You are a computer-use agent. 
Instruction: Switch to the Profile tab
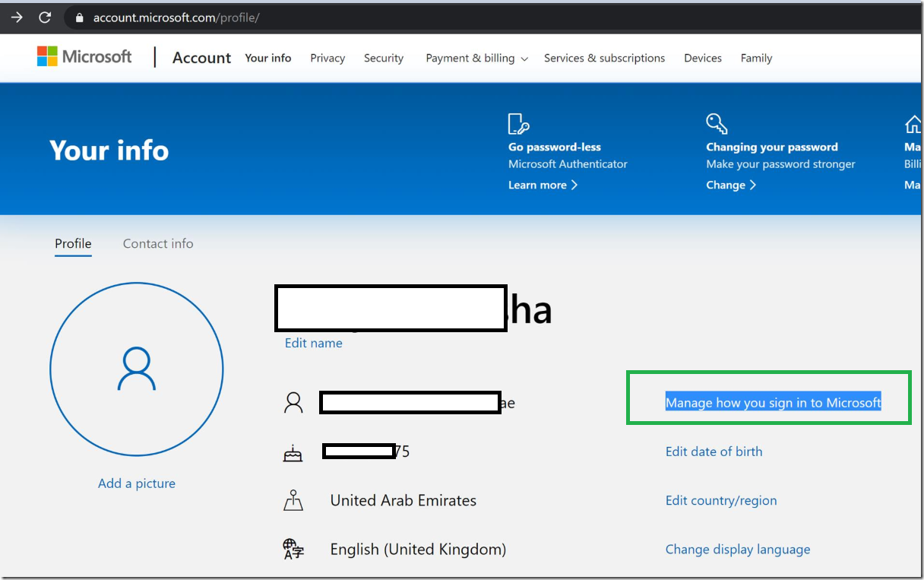[x=73, y=244]
